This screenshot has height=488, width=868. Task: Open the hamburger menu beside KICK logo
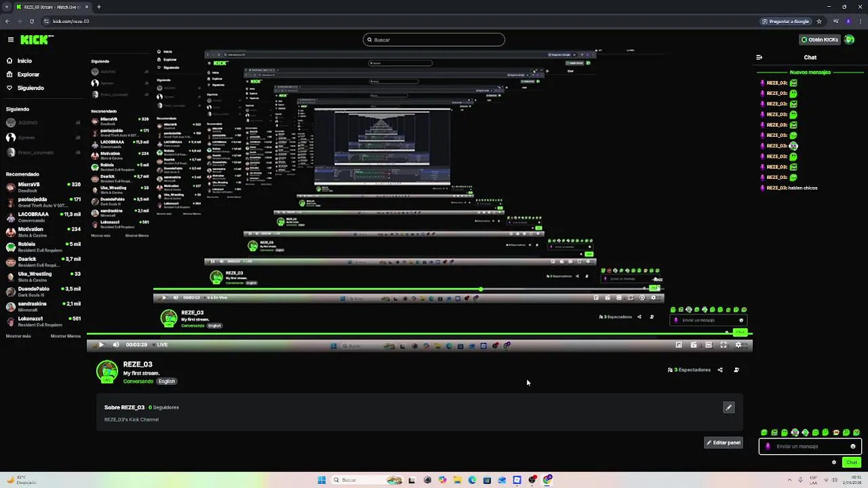[10, 39]
